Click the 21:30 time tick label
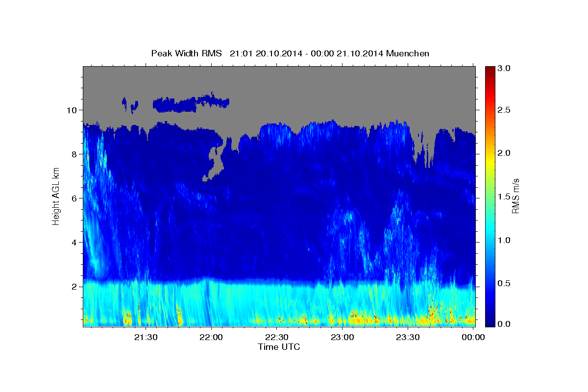This screenshot has height=392, width=588. click(146, 338)
